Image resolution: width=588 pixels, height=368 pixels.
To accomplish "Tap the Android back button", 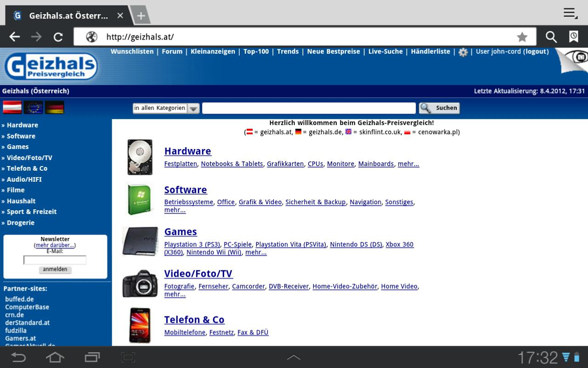I will click(x=18, y=357).
